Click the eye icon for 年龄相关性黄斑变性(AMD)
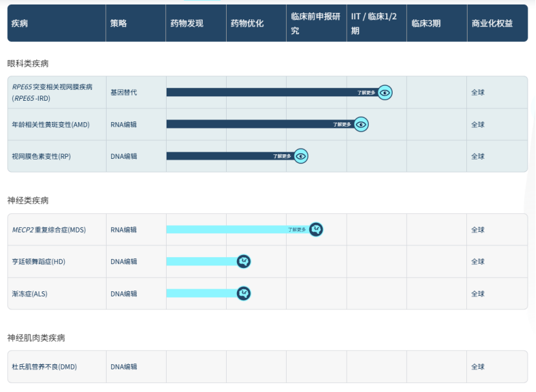This screenshot has width=536, height=392. [361, 124]
